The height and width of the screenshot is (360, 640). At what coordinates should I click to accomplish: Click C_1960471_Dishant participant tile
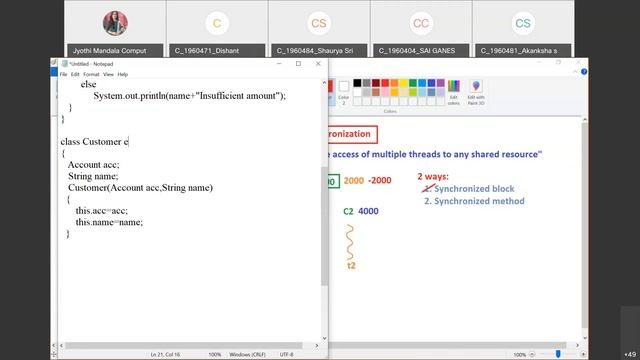[x=217, y=29]
